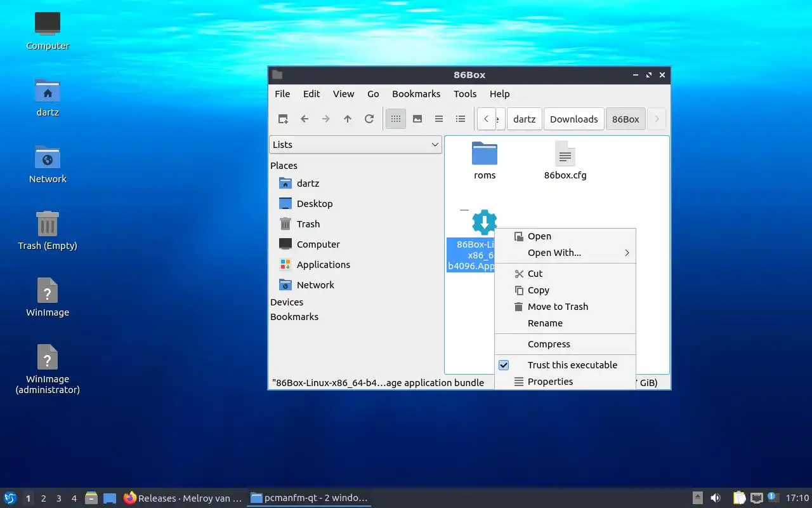Go up to the parent folder
The width and height of the screenshot is (812, 508).
(x=348, y=119)
